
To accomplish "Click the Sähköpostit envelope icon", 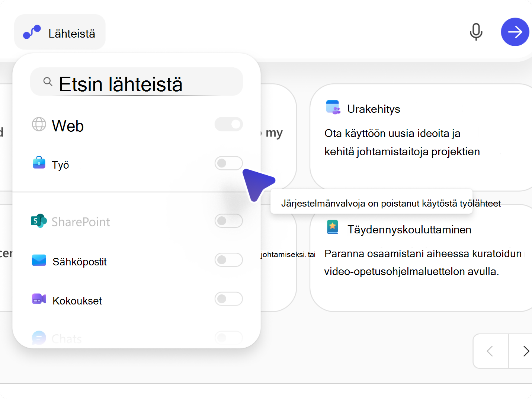I will click(39, 260).
